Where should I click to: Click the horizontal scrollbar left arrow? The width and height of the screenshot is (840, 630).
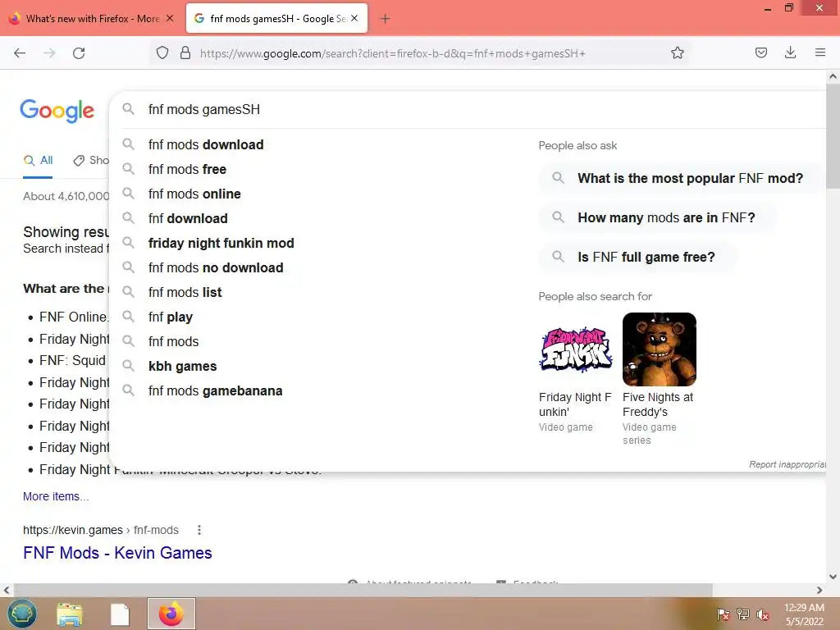(7, 590)
